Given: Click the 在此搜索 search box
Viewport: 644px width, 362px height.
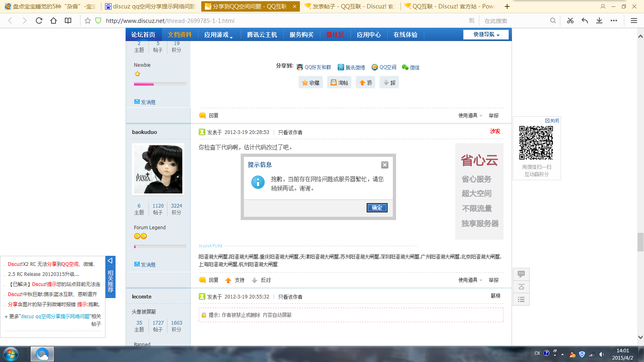Looking at the screenshot, I should point(515,21).
